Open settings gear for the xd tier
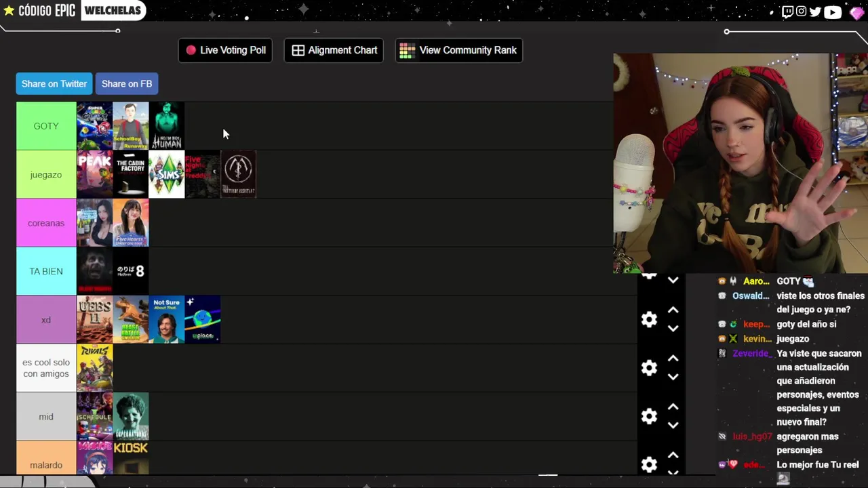 [x=649, y=319]
